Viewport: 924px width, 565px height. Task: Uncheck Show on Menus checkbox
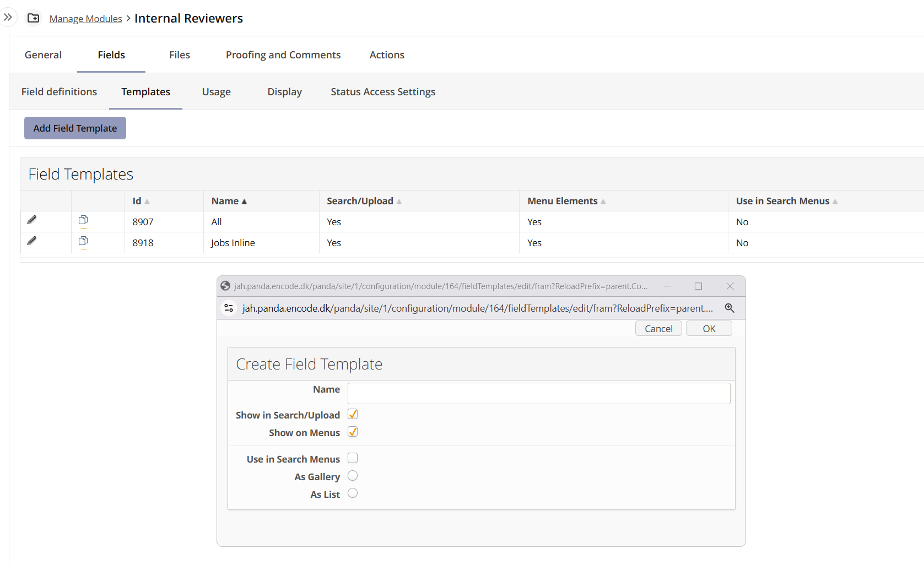(x=353, y=432)
